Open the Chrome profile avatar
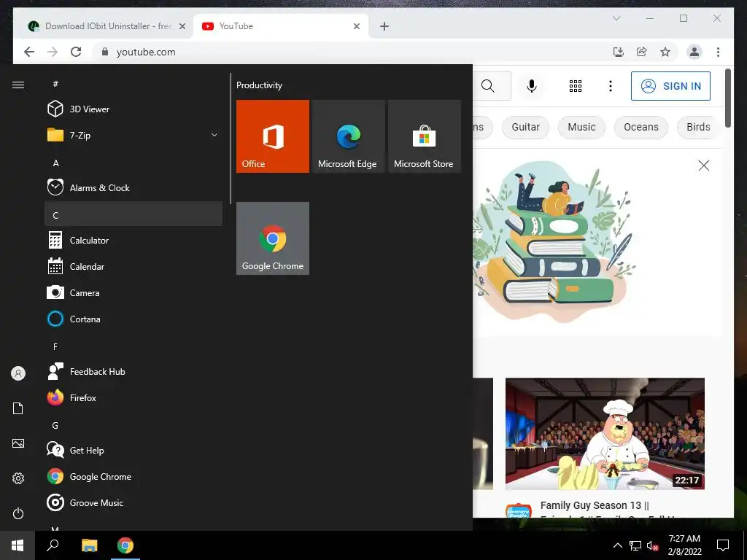 (x=694, y=52)
